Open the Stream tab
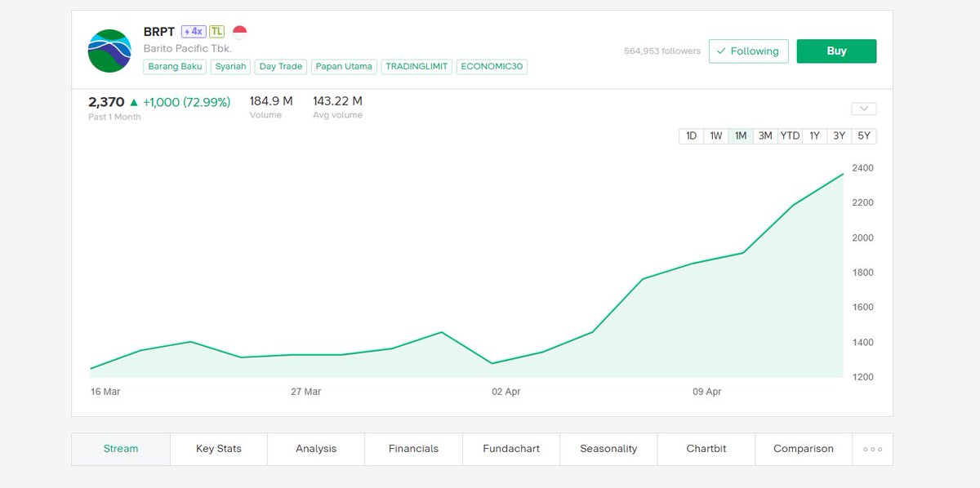The image size is (980, 488). point(121,449)
